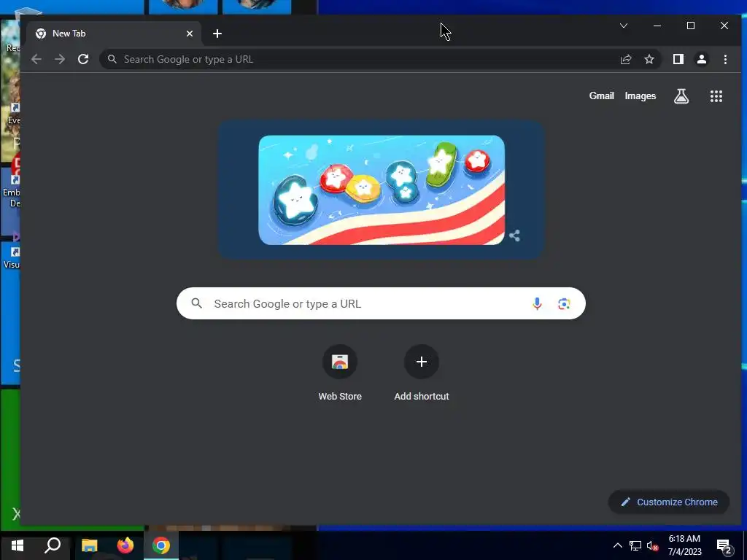Open the Gmail link
Image resolution: width=747 pixels, height=560 pixels.
click(x=601, y=96)
